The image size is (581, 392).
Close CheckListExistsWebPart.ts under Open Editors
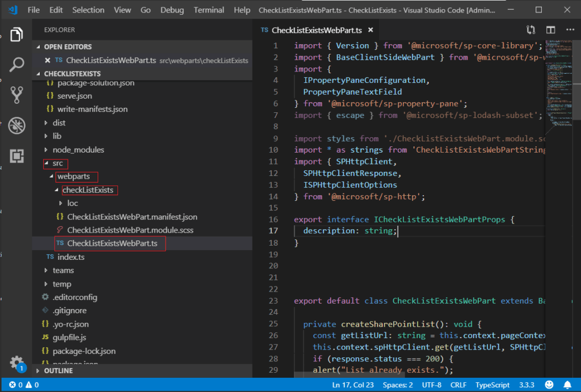point(48,60)
